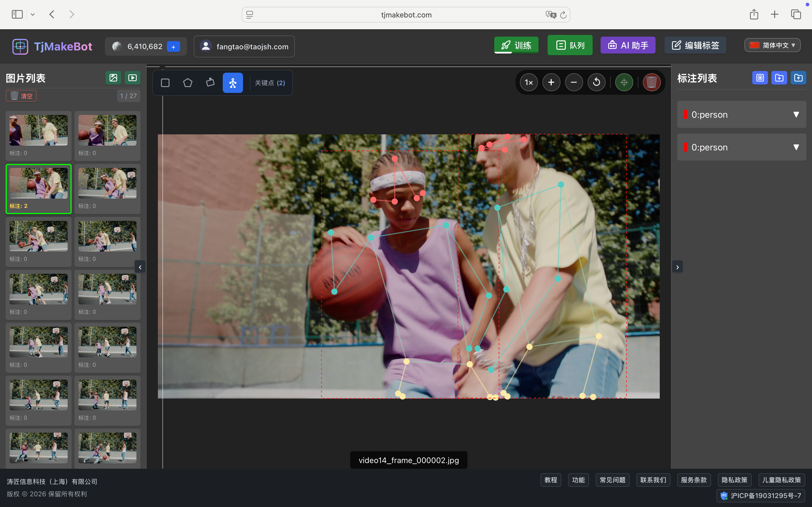Toggle the 1x zoom scale button
This screenshot has height=507, width=812.
pos(528,83)
